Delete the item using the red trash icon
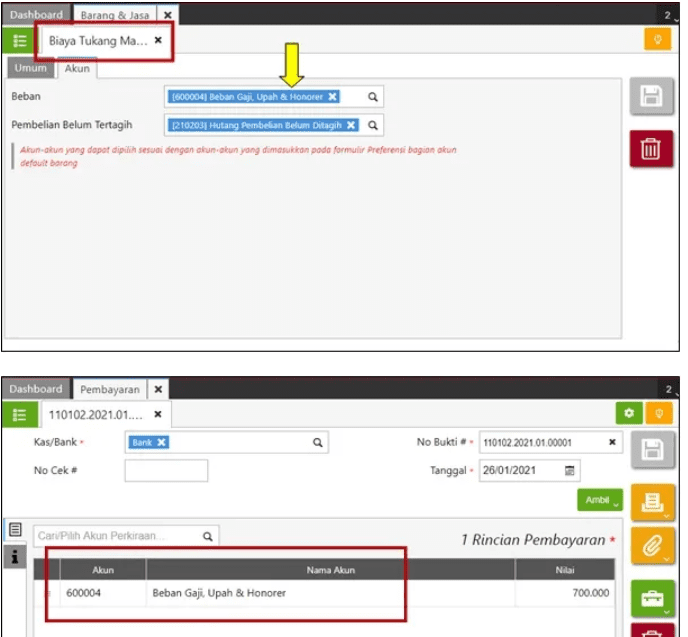The image size is (688, 637). click(651, 149)
